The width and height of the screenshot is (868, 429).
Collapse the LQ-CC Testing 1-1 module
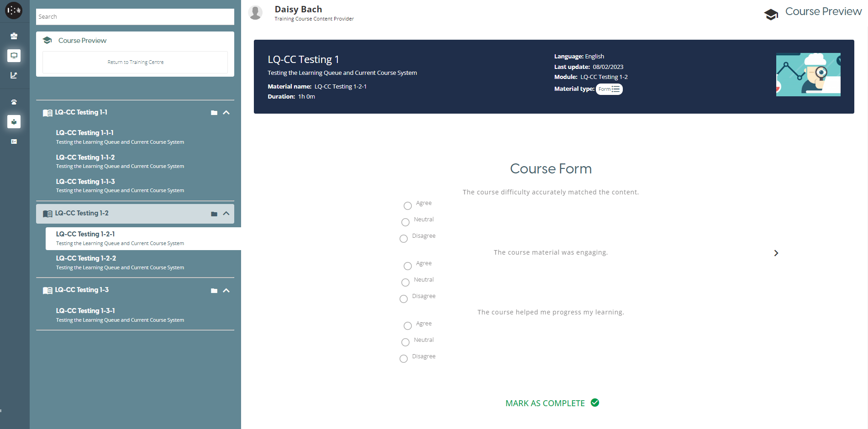[226, 113]
